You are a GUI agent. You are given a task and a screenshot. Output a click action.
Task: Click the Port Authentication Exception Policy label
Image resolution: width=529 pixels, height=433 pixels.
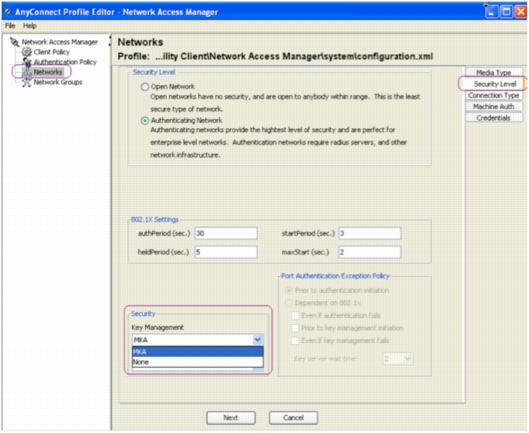coord(335,276)
